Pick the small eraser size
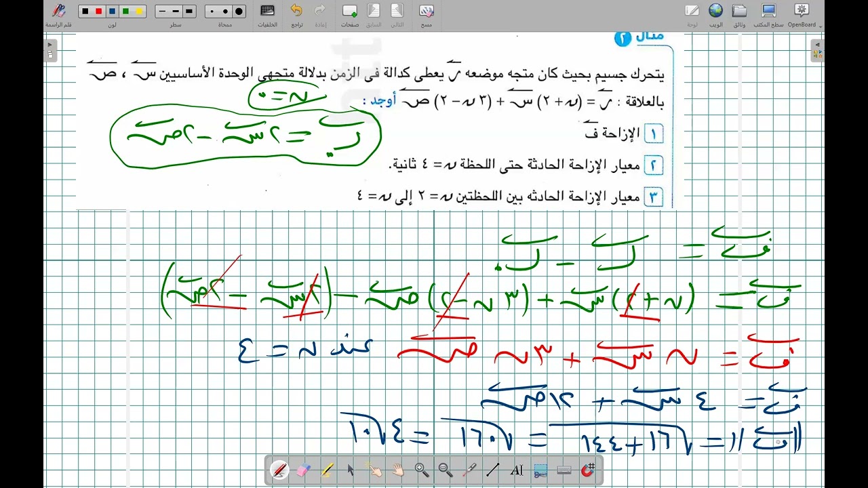 coord(212,12)
